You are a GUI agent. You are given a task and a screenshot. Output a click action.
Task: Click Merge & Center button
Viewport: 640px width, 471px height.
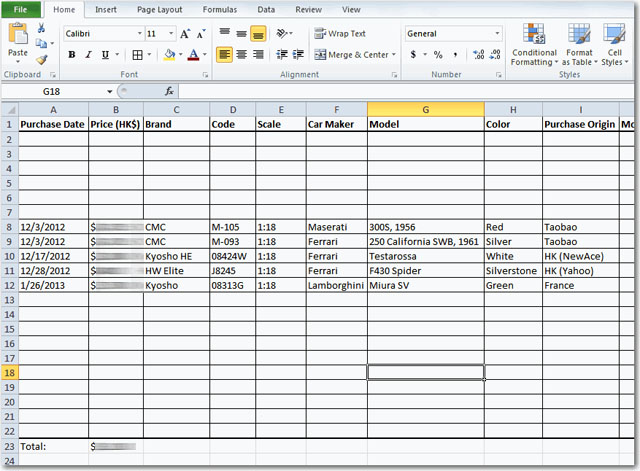tap(351, 55)
